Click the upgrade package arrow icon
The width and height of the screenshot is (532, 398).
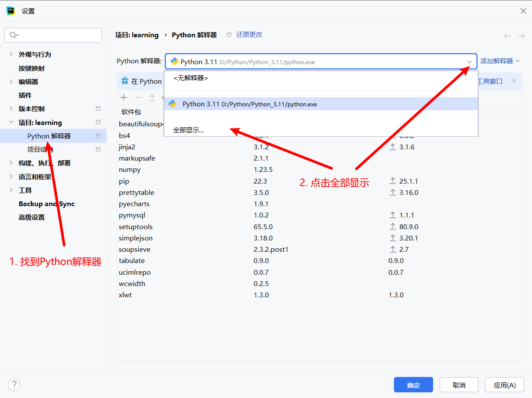tap(152, 98)
